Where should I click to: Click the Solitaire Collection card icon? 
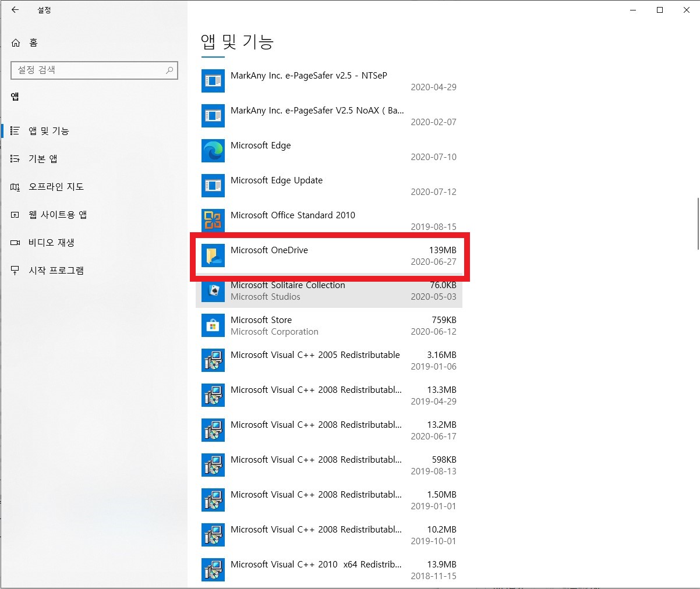click(213, 290)
